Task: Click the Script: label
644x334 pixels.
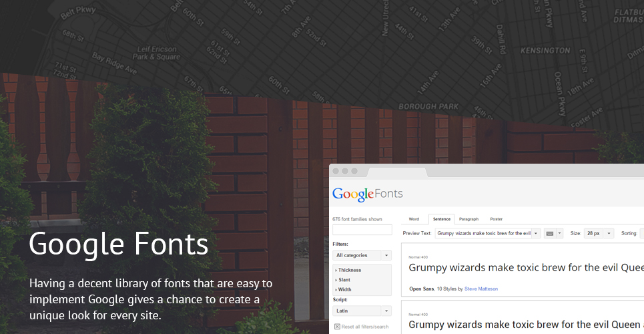Action: click(340, 299)
